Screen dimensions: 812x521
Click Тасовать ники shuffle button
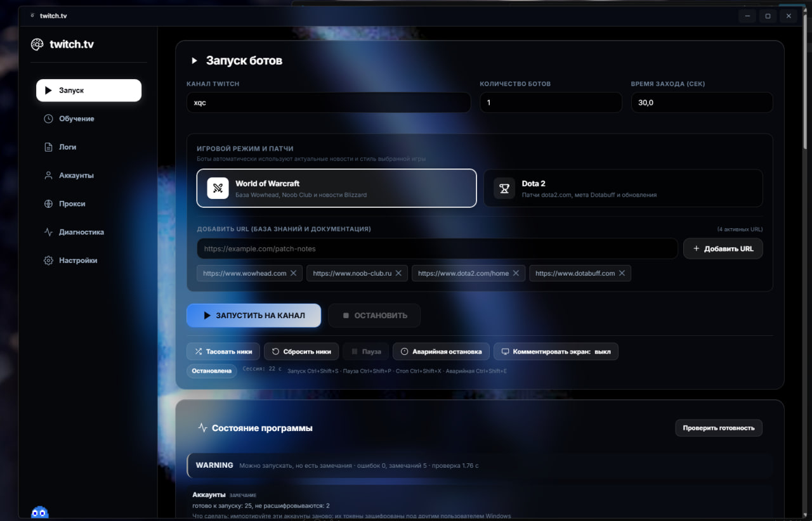pyautogui.click(x=223, y=351)
